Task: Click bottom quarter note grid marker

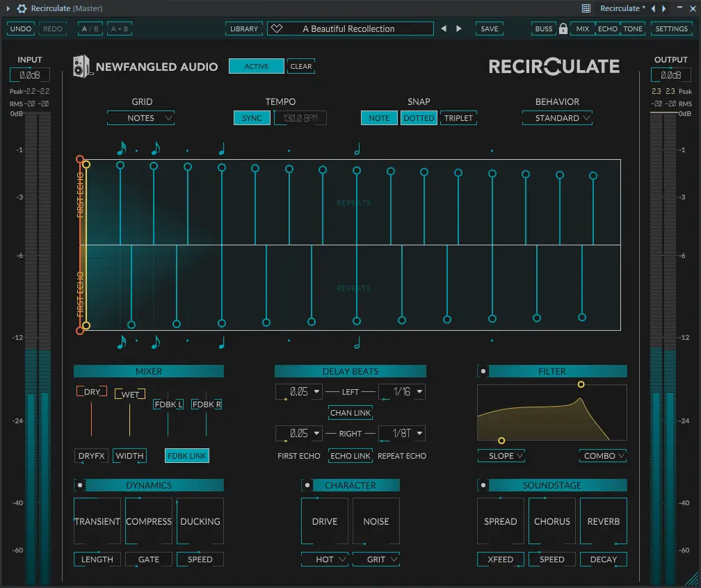Action: pos(222,342)
